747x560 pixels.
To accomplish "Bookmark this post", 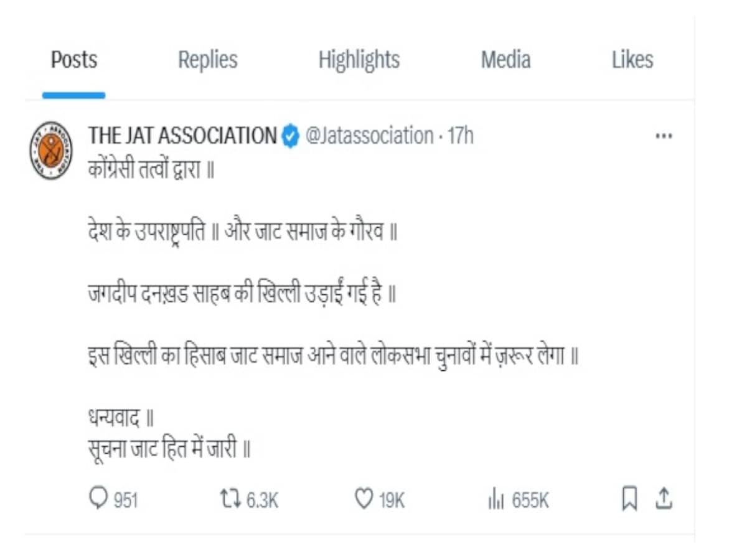I will pos(630,499).
